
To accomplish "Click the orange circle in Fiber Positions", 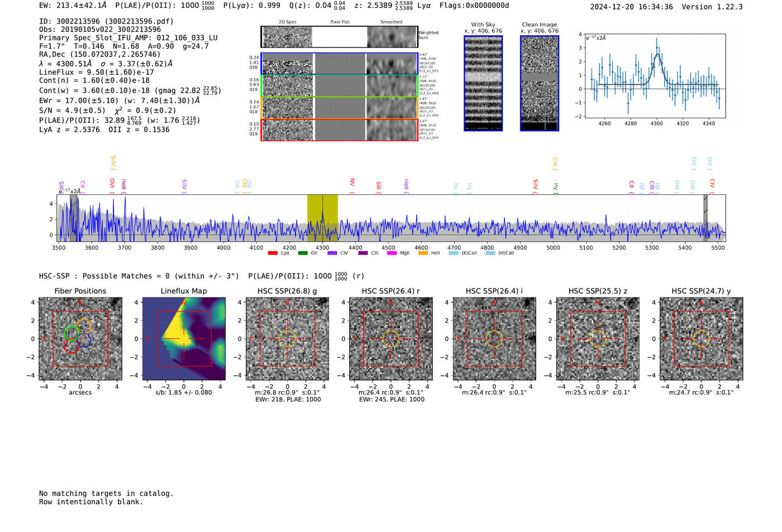I will click(x=84, y=325).
